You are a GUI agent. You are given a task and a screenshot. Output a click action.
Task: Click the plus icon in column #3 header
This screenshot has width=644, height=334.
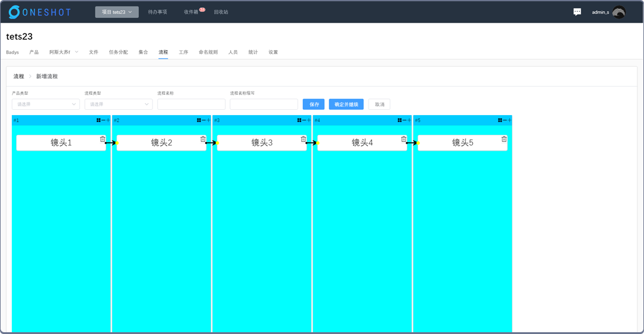(x=309, y=120)
